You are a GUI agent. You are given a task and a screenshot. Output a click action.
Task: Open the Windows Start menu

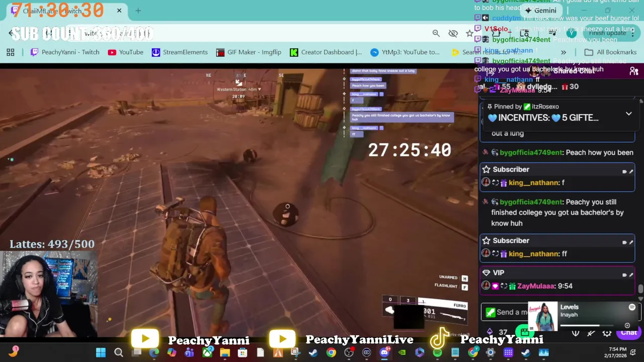[101, 352]
